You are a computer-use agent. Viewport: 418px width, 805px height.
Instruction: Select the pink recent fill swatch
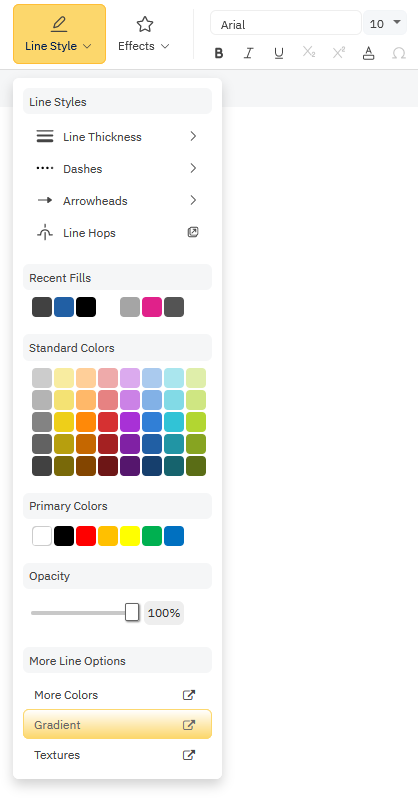152,307
